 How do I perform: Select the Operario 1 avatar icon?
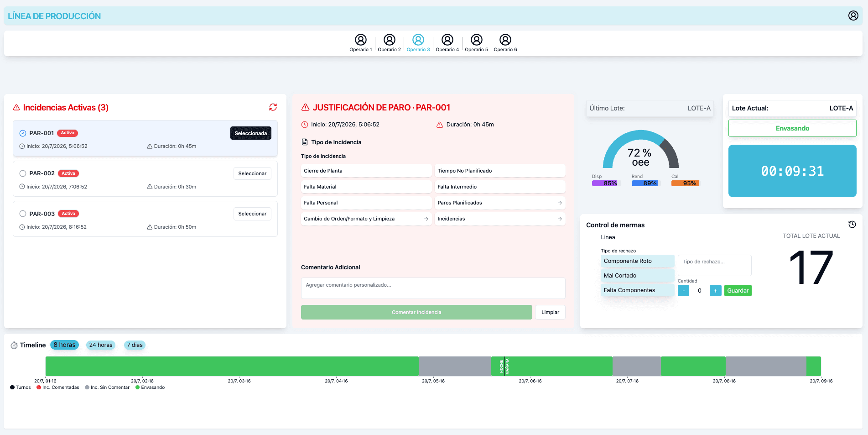[361, 40]
